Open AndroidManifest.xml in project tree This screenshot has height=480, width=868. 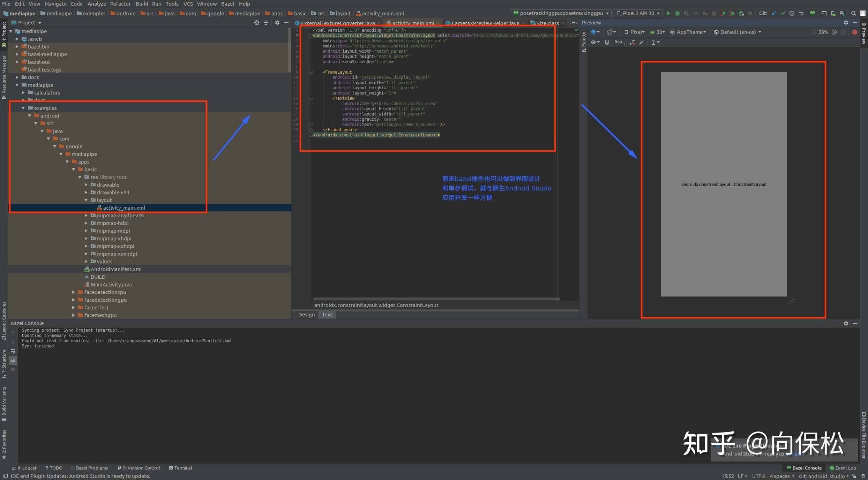coord(116,269)
